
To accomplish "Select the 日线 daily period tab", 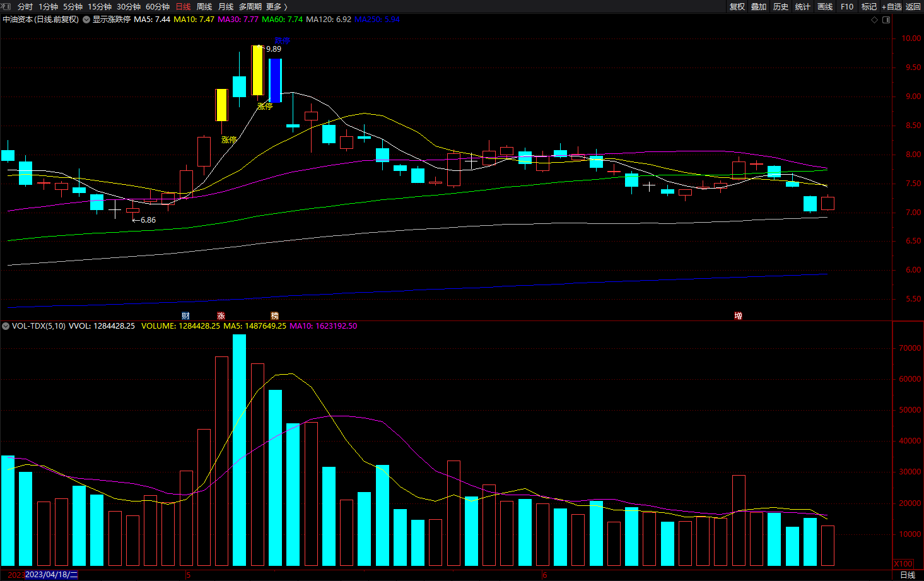I will click(183, 7).
